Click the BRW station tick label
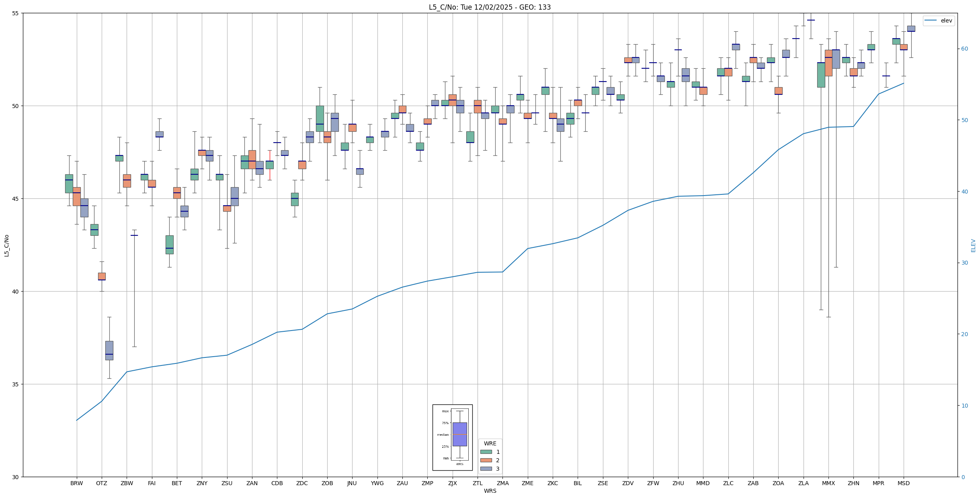The image size is (980, 498). point(76,483)
